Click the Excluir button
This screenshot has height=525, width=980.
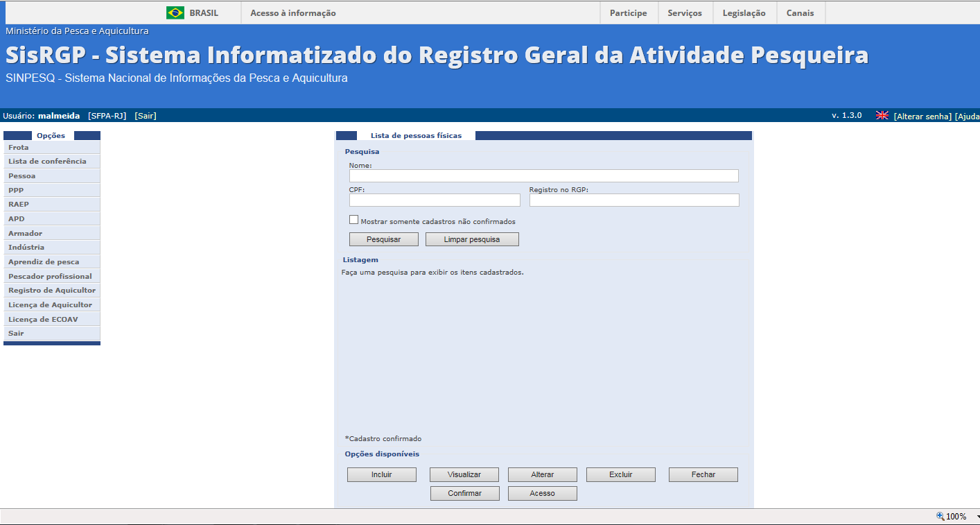(x=621, y=475)
